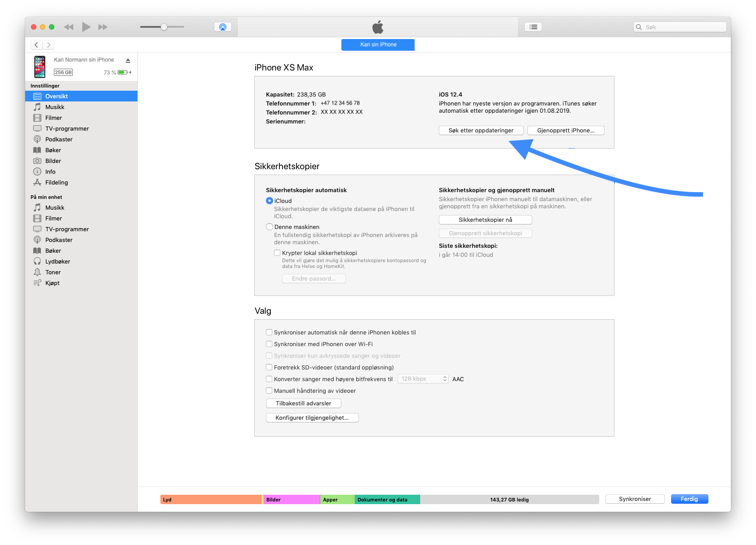
Task: Open Podkaster under Innstillinger
Action: tap(81, 139)
